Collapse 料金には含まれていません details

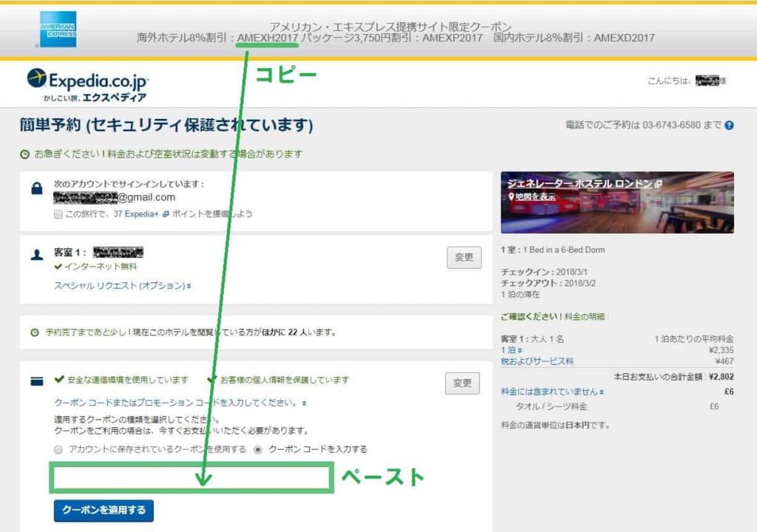tap(552, 392)
